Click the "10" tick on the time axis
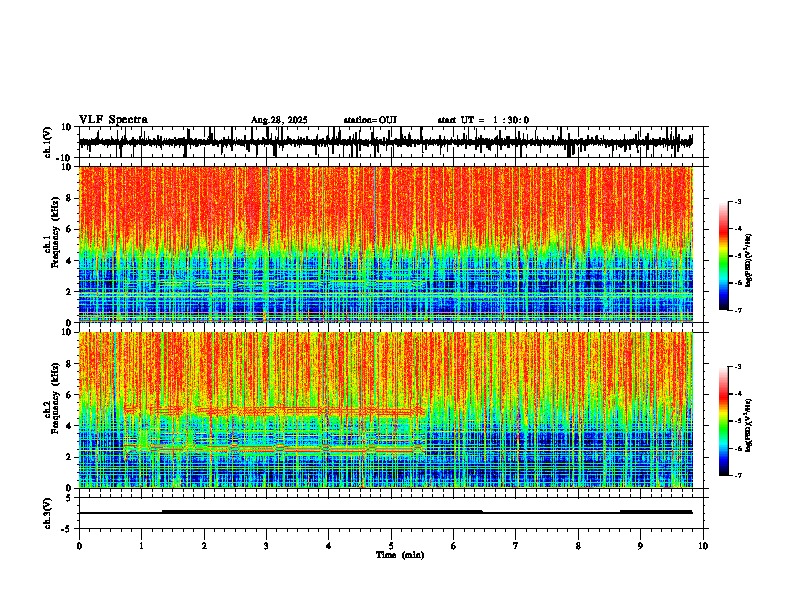The width and height of the screenshot is (792, 612). coord(703,546)
